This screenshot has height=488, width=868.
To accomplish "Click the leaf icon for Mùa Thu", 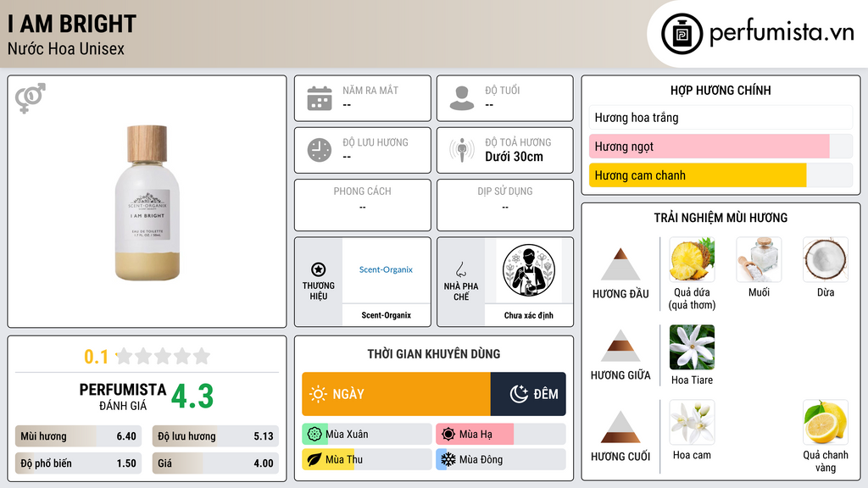I will click(314, 459).
